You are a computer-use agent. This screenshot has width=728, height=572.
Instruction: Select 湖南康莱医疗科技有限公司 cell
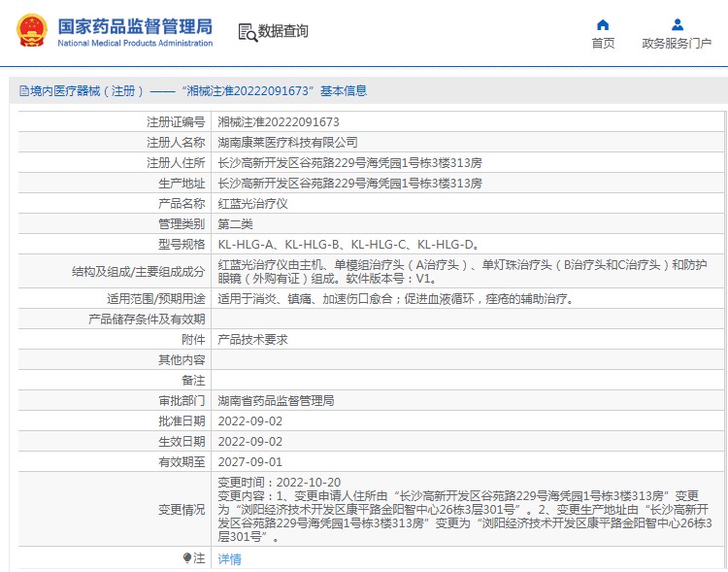pyautogui.click(x=288, y=142)
